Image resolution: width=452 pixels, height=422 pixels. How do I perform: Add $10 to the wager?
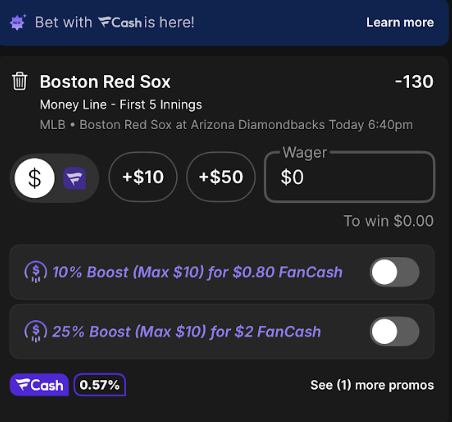coord(143,177)
